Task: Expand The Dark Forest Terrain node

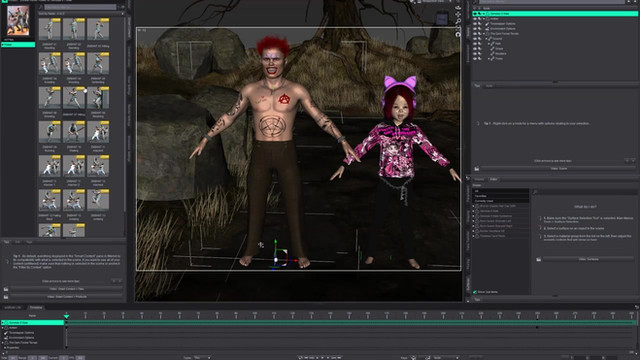Action: point(484,33)
